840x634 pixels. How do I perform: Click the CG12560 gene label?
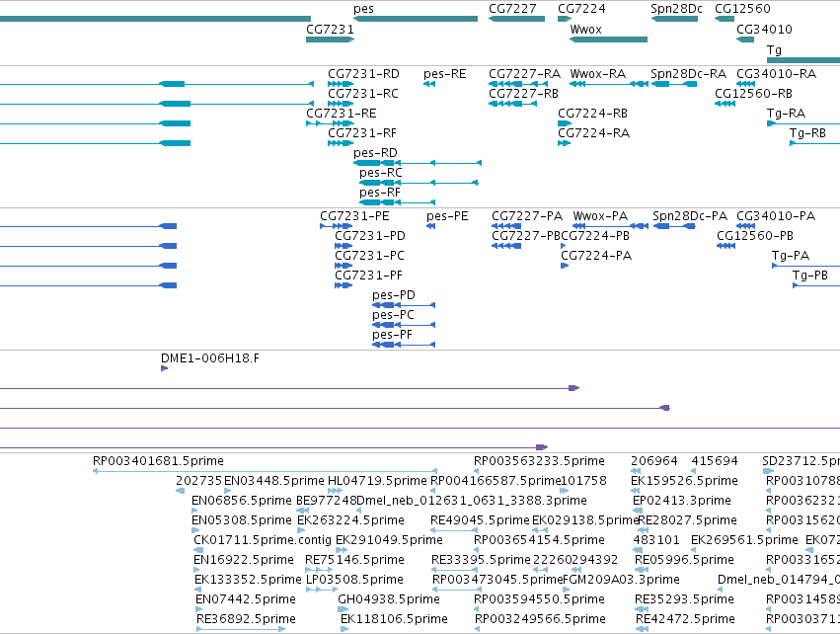click(x=742, y=9)
